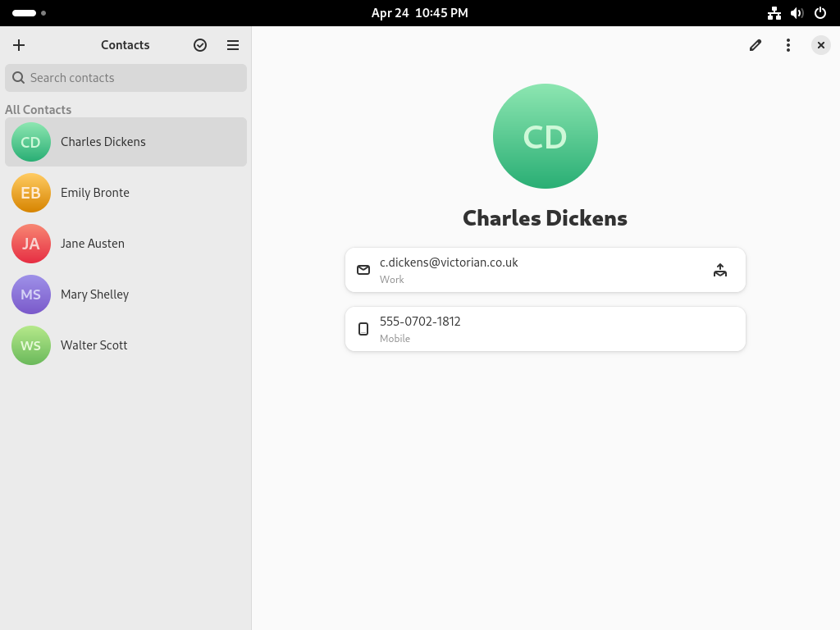
Task: Click the CD avatar in the sidebar
Action: 31,142
